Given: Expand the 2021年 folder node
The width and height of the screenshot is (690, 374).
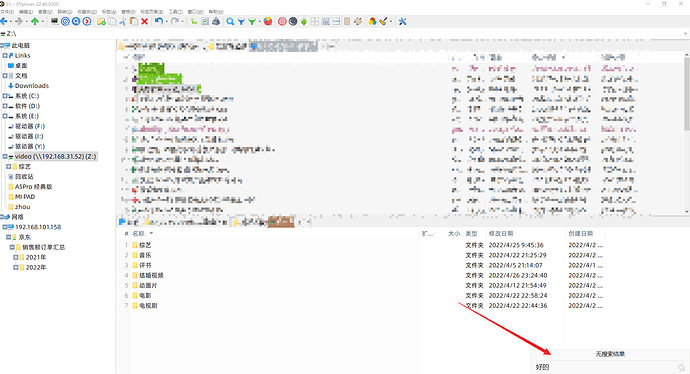Looking at the screenshot, I should pos(16,257).
